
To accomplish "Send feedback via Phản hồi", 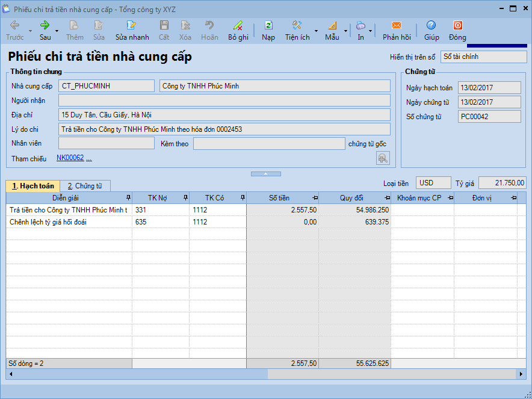I will (397, 31).
